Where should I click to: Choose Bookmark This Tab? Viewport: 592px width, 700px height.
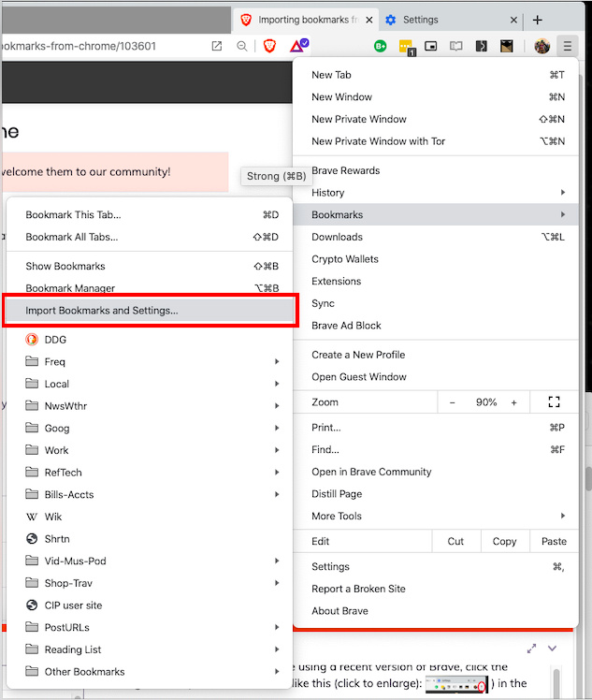pyautogui.click(x=150, y=214)
